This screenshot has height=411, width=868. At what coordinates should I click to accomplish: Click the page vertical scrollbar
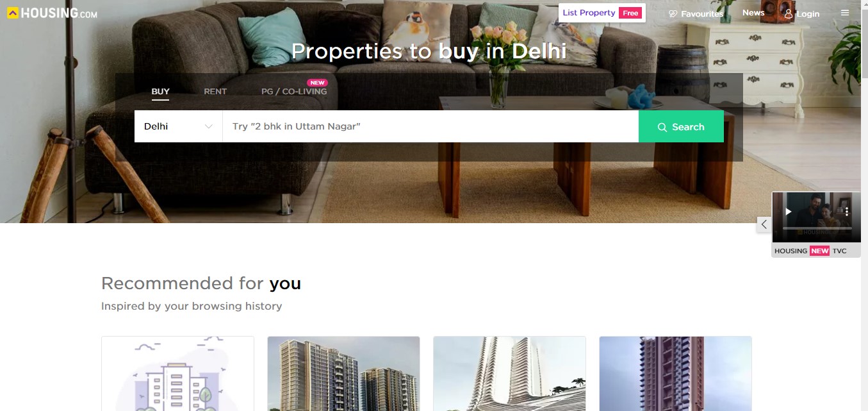tap(864, 205)
